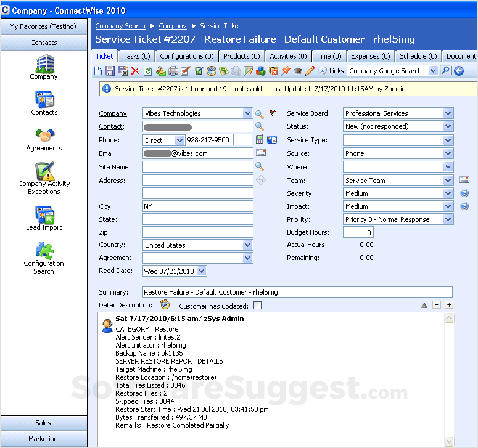Viewport: 478px width, 448px height.
Task: Click the plus expand button above description
Action: (x=449, y=305)
